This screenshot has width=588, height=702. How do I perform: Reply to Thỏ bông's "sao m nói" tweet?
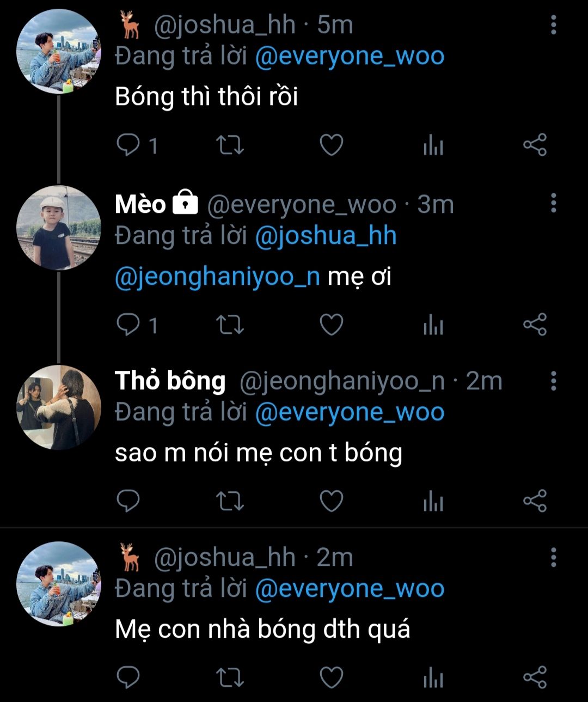(129, 501)
